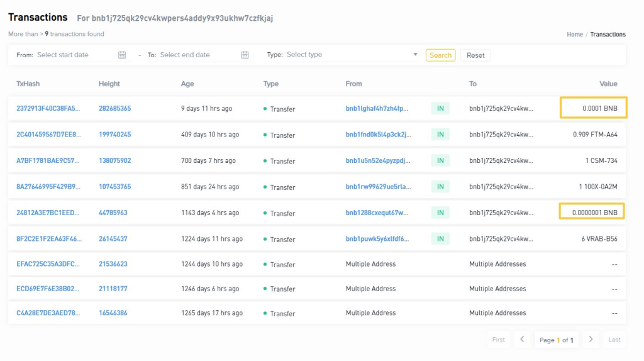Go to next page arrow

[591, 339]
